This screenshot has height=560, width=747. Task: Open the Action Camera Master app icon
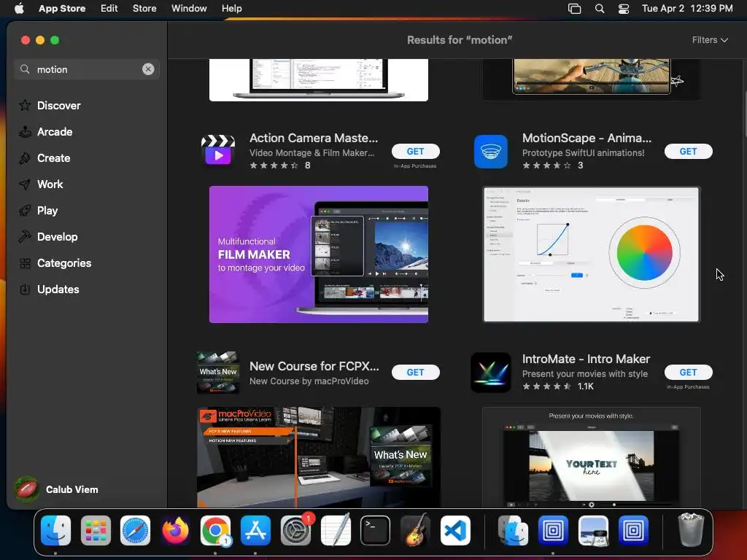point(218,152)
